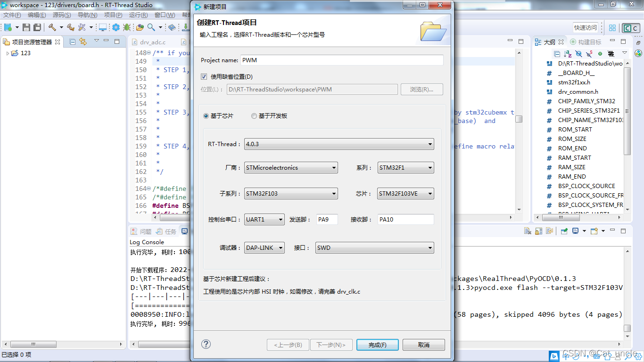The image size is (644, 362).
Task: Open dropdown arrow next to build hammer
Action: click(61, 27)
